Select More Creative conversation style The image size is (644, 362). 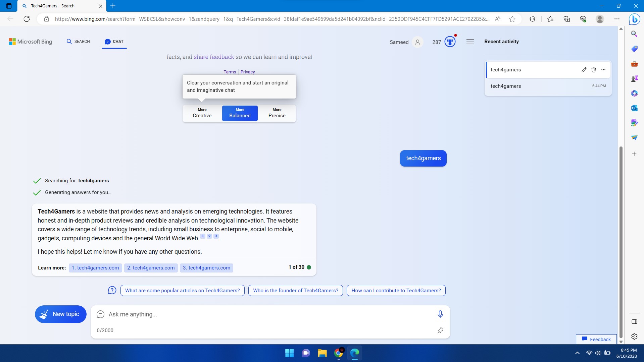(x=202, y=113)
